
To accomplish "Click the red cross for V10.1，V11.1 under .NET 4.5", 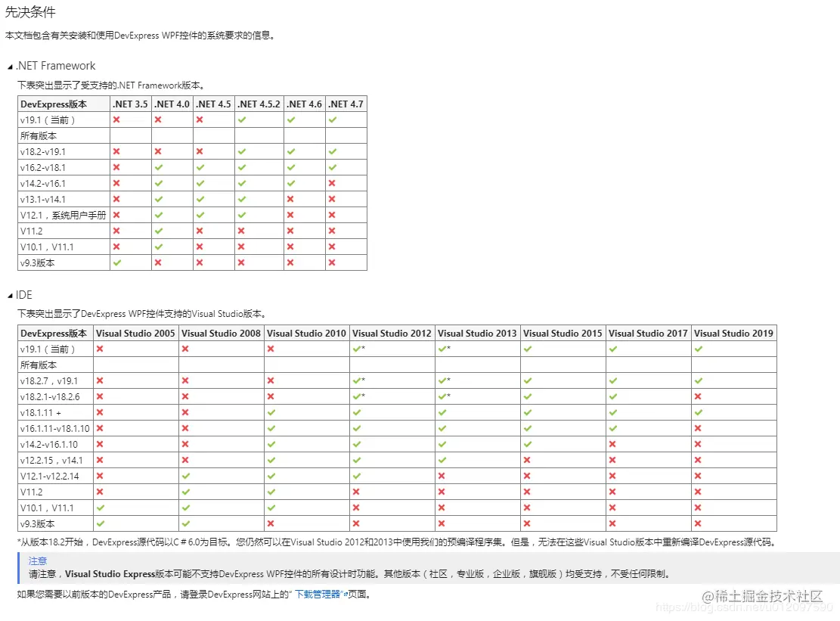I will [200, 247].
